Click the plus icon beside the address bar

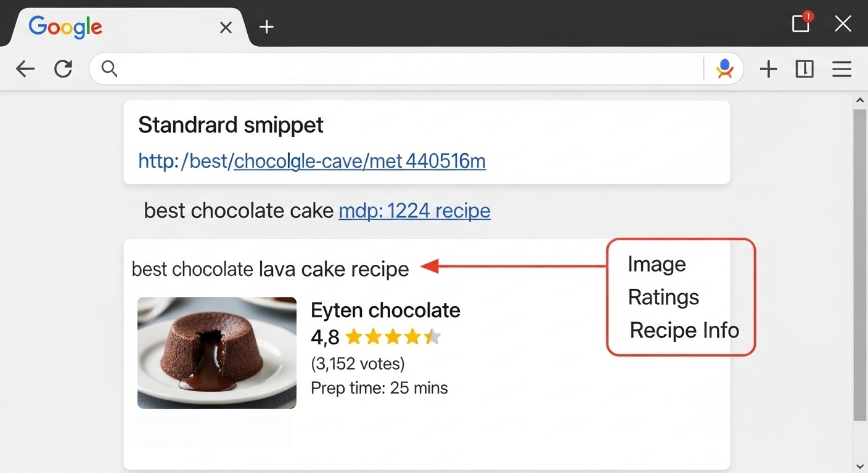[x=768, y=69]
